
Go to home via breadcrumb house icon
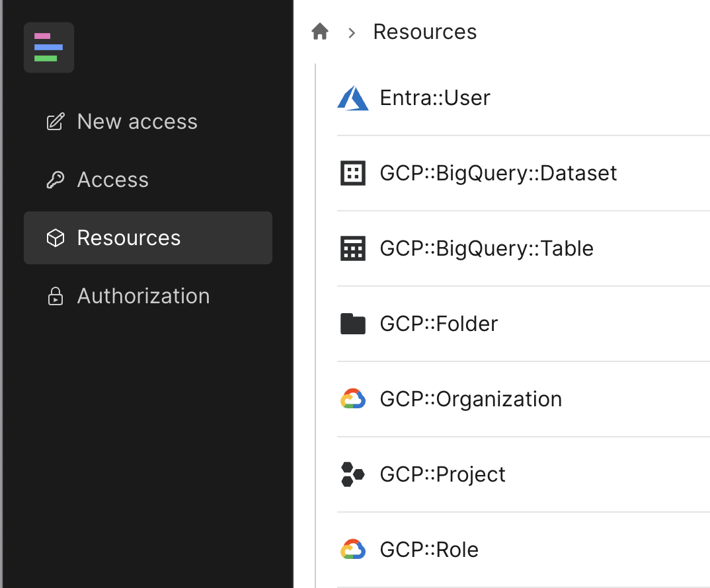320,32
